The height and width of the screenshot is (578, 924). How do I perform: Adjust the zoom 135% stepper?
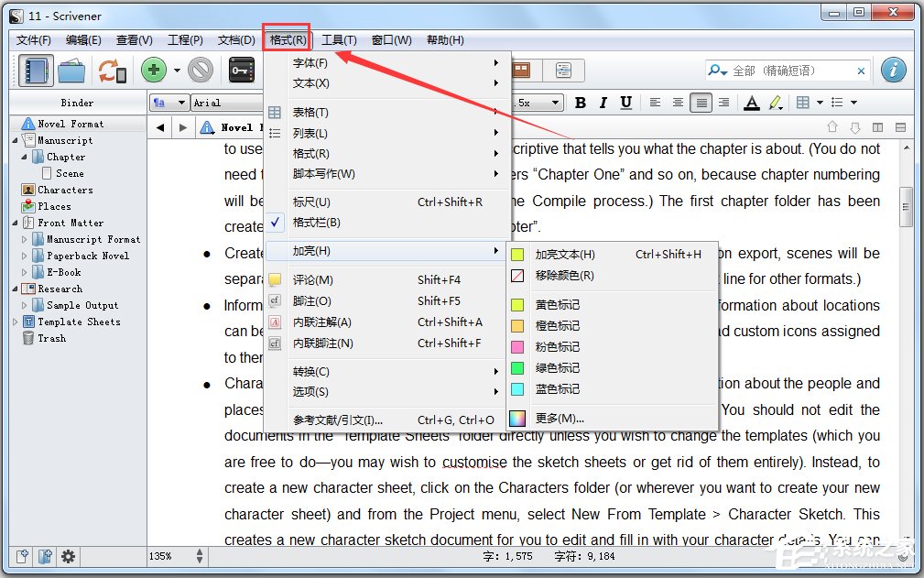[x=200, y=556]
